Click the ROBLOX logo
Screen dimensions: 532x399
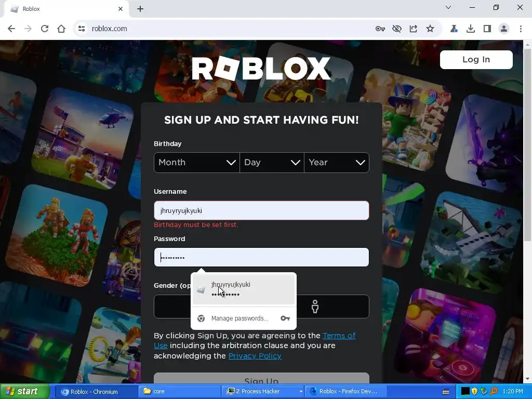261,68
